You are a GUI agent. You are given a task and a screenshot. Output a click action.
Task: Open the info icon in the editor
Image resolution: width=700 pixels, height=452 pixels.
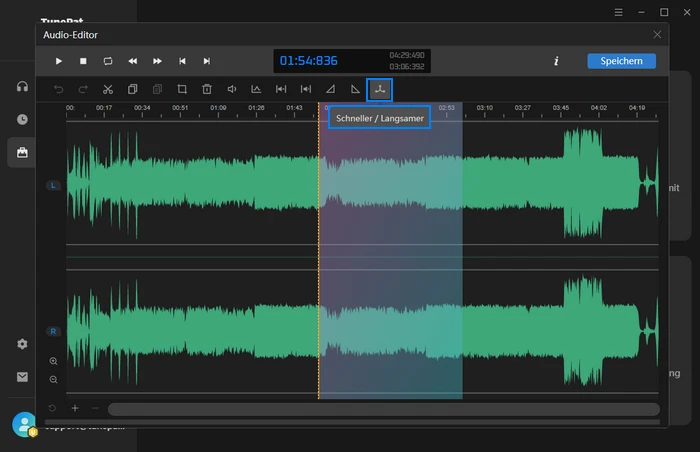click(x=556, y=61)
